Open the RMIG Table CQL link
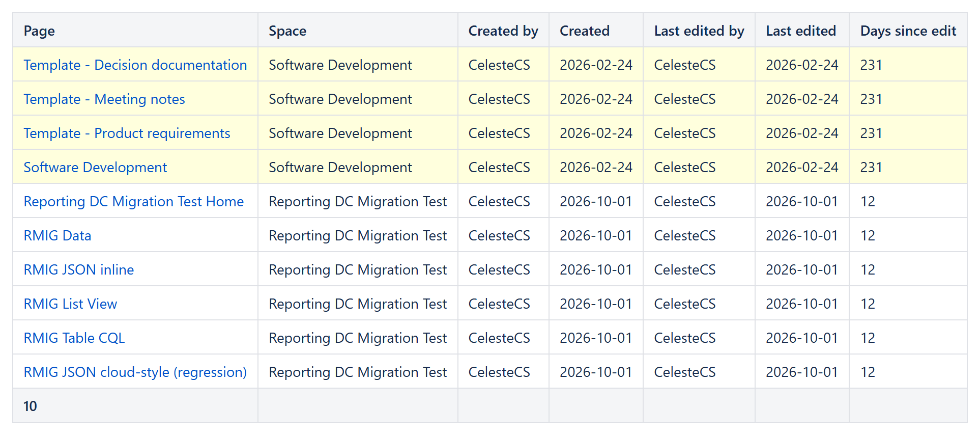This screenshot has height=435, width=980. coord(74,338)
